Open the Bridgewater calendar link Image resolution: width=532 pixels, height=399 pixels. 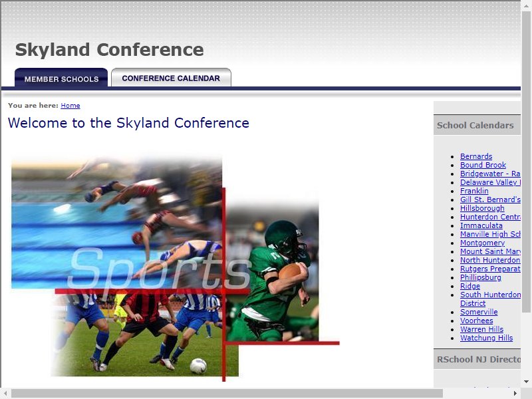pyautogui.click(x=490, y=174)
